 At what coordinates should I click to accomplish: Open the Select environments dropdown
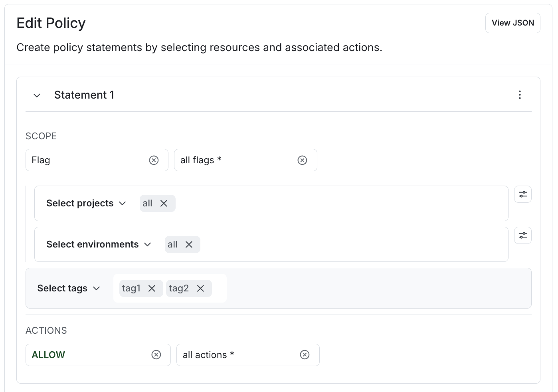tap(99, 245)
